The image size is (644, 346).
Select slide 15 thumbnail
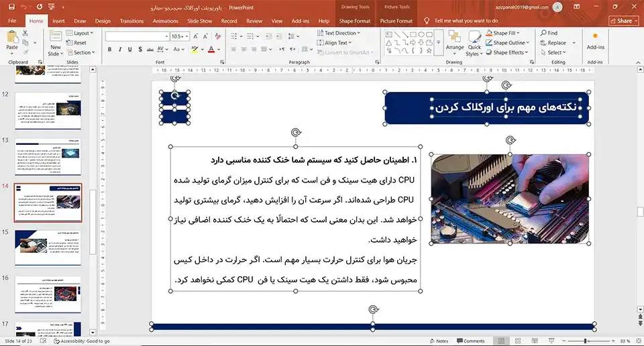[48, 247]
